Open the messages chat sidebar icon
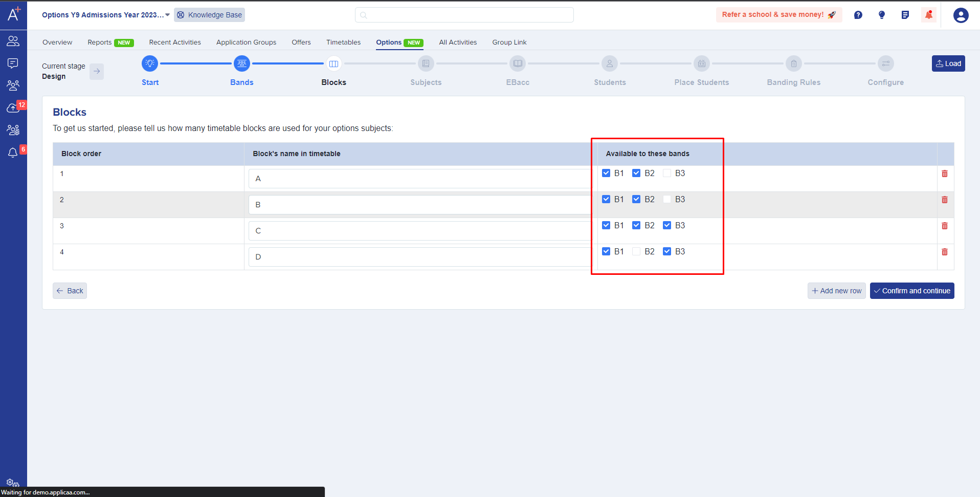Viewport: 980px width, 497px height. pyautogui.click(x=13, y=63)
